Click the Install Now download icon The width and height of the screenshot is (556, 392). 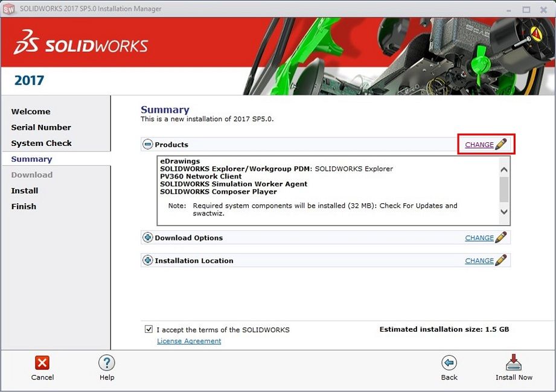coord(514,362)
